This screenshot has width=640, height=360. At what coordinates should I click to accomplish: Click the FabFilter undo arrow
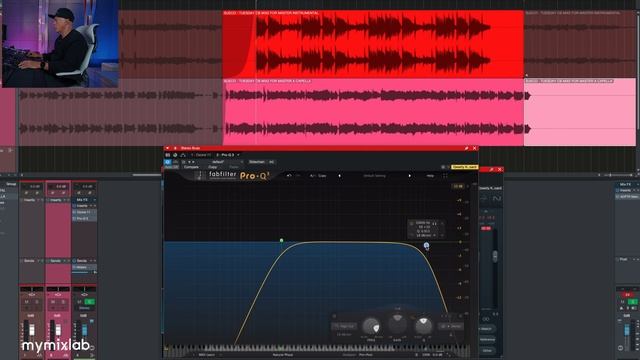coord(289,176)
